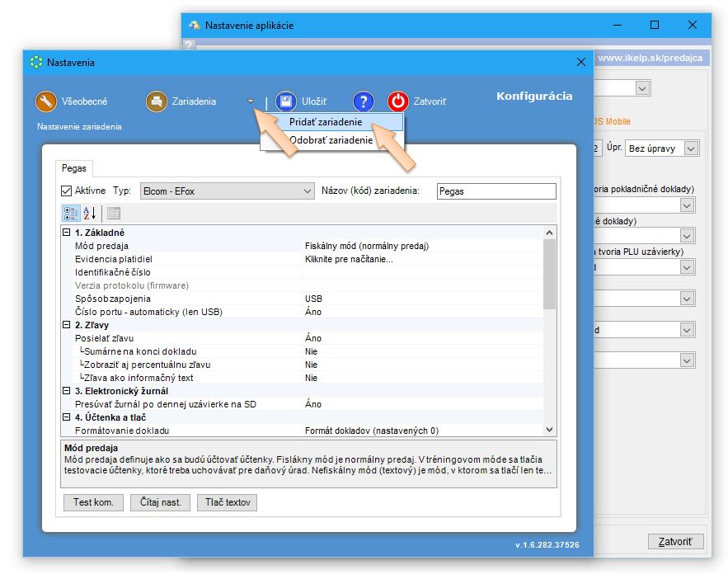Click the Čítaj nast. button

(161, 502)
